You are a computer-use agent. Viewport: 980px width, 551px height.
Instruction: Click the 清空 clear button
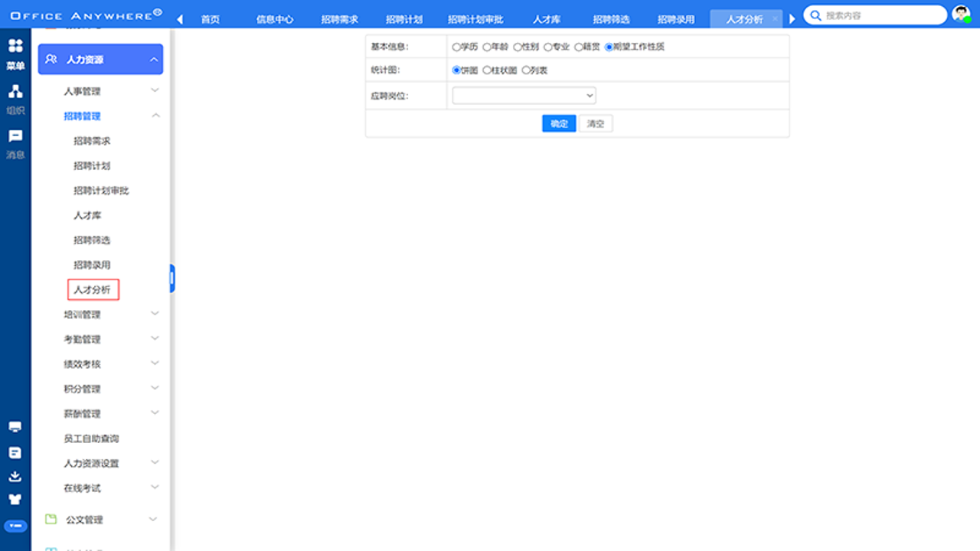tap(596, 123)
